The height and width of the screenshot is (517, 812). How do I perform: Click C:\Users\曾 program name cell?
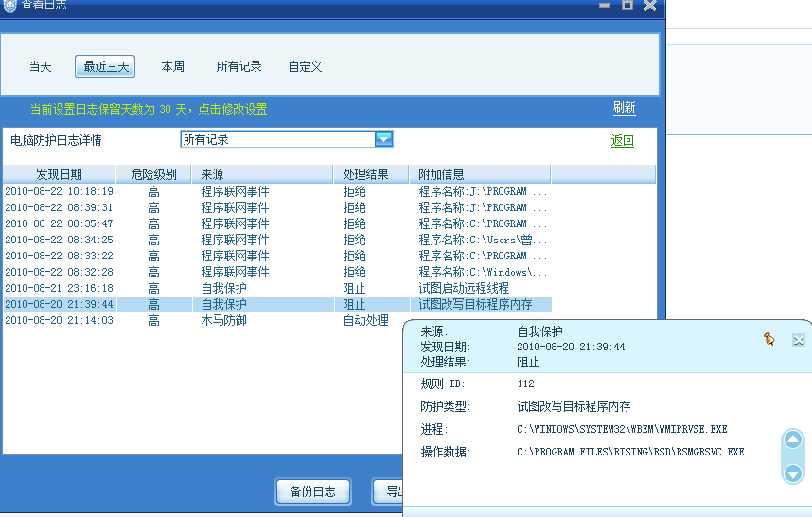tap(483, 240)
